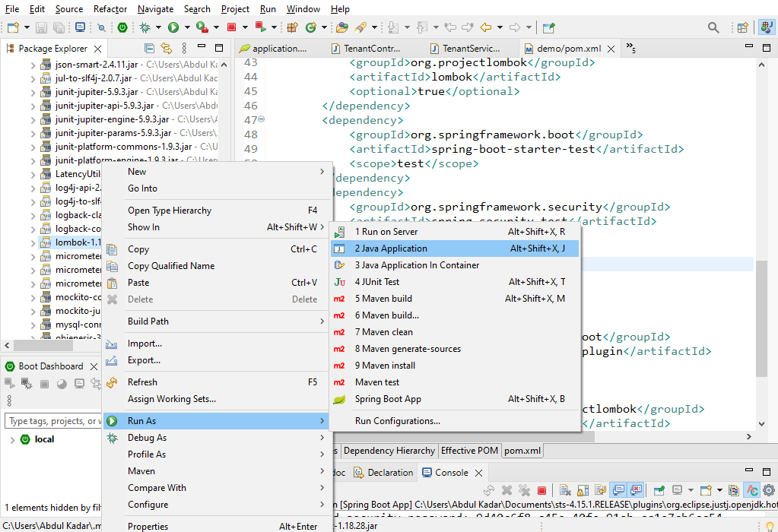
Task: Click the toolbar search magnifier icon
Action: pyautogui.click(x=713, y=28)
